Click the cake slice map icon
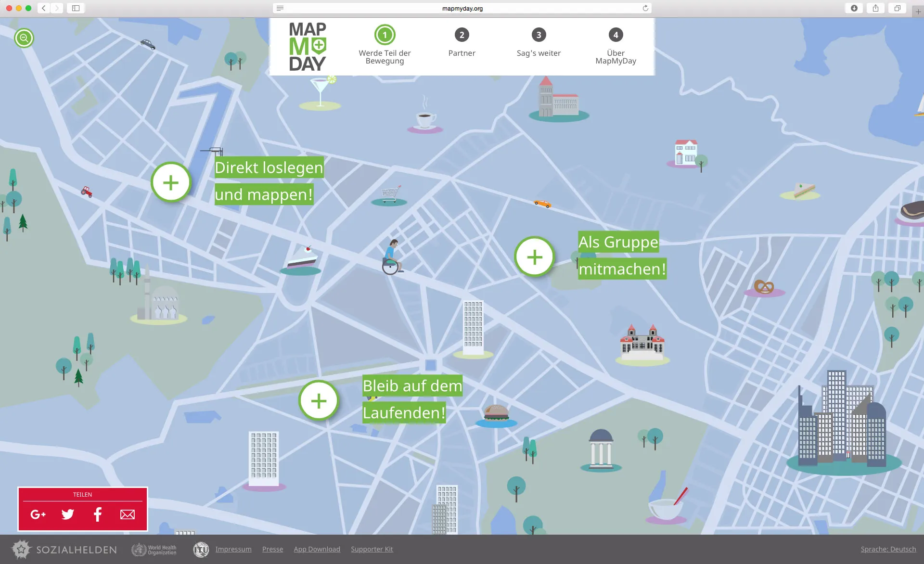 pos(301,261)
